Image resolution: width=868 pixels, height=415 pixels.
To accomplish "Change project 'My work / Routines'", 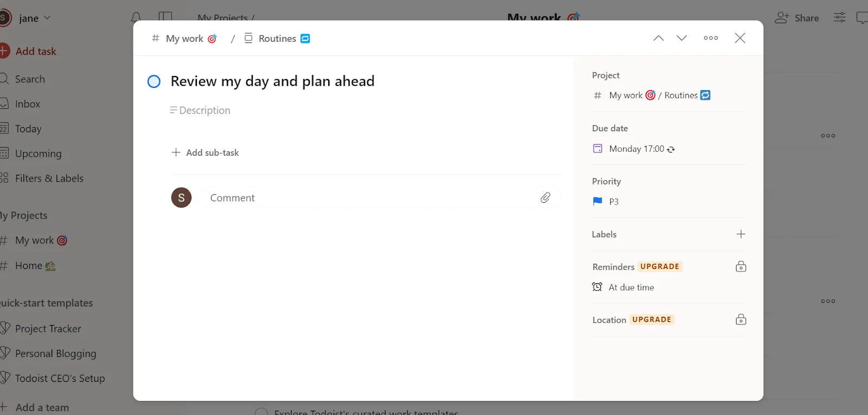I will (x=652, y=95).
